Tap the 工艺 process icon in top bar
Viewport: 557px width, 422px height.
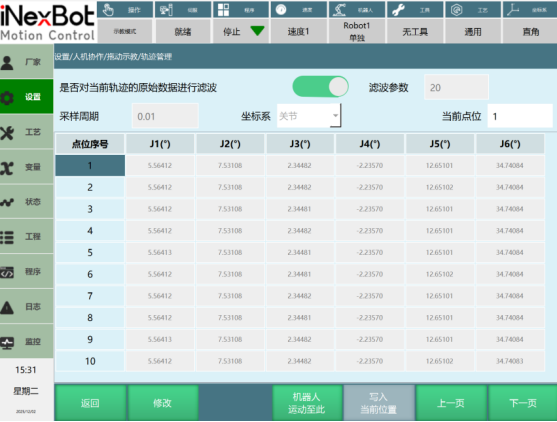pos(456,10)
